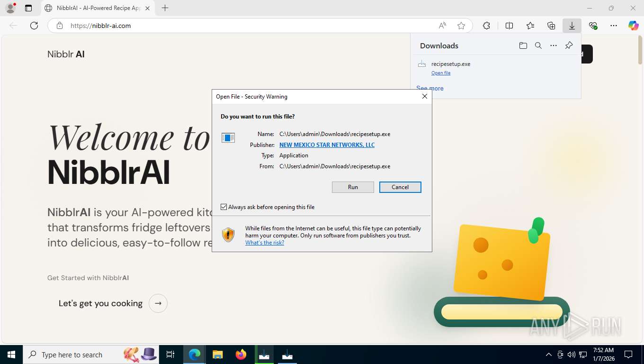Toggle the Downloads toolbar button

coord(572,26)
